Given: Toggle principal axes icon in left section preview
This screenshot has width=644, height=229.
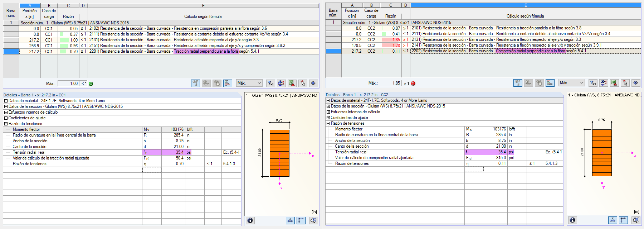Looking at the screenshot, I should [301, 220].
